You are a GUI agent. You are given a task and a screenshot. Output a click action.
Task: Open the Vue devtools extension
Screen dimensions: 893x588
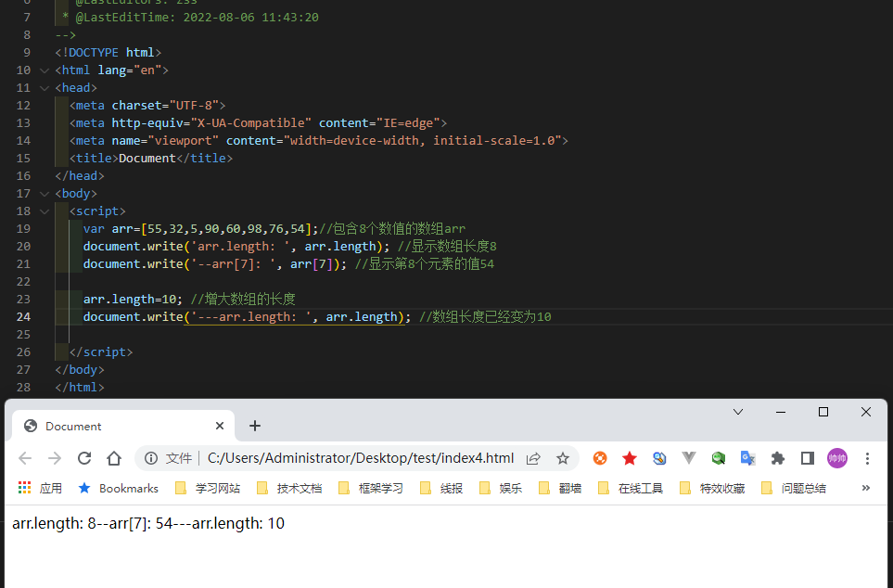tap(689, 458)
